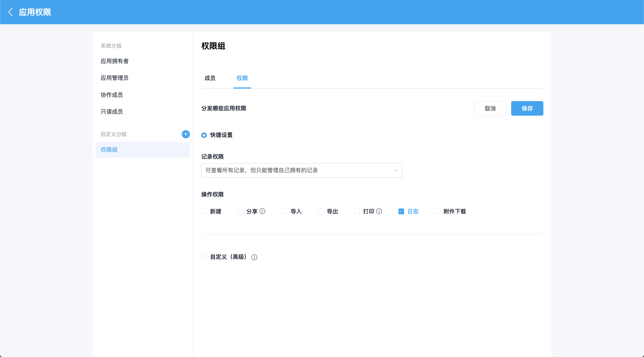Tick the 导入 checkbox

284,212
